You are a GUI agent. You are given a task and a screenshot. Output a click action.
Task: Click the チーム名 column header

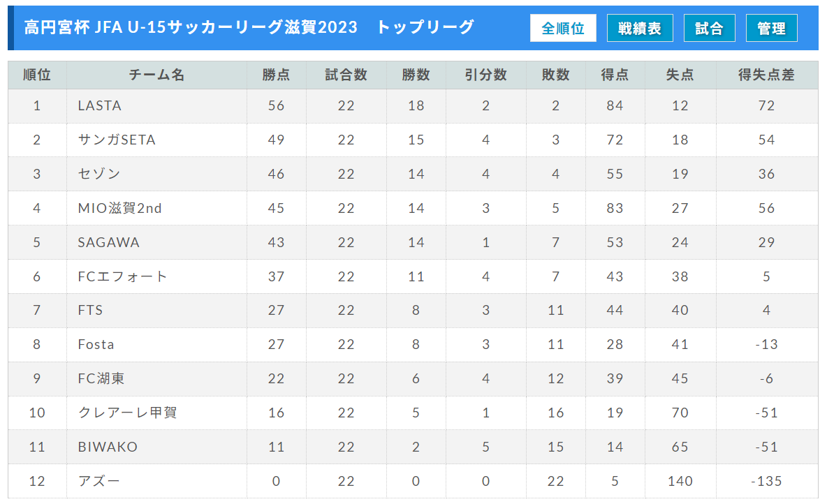tap(156, 75)
